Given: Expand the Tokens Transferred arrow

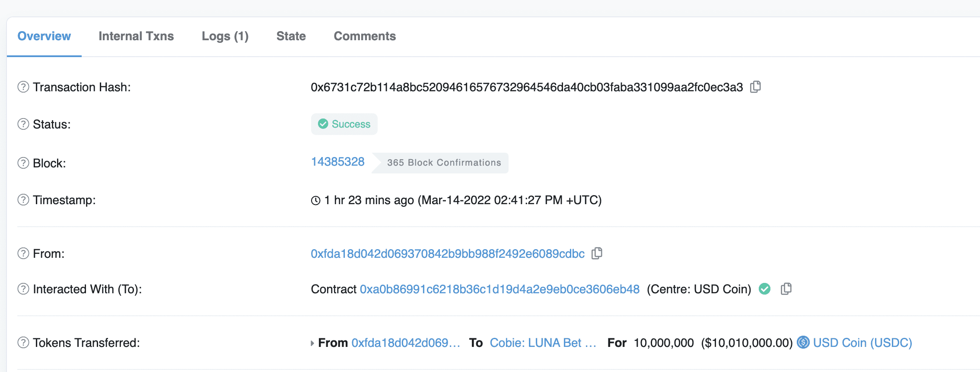Looking at the screenshot, I should [x=312, y=343].
